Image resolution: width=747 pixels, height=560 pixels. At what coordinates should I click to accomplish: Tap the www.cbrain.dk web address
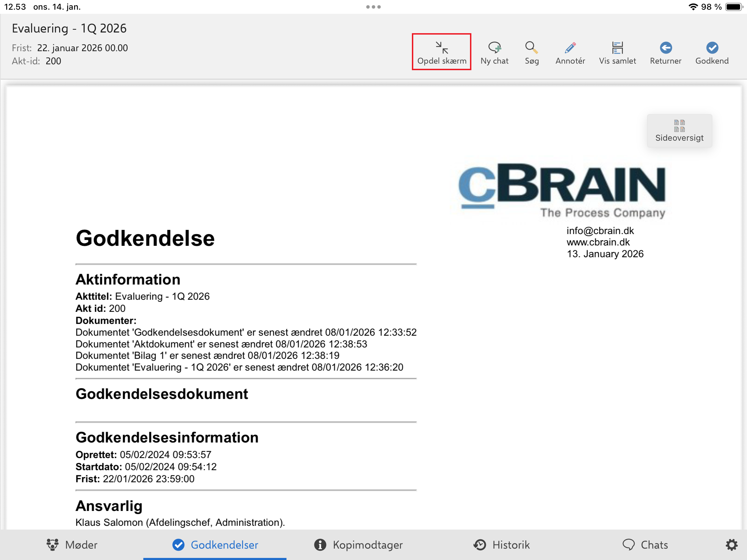point(598,242)
